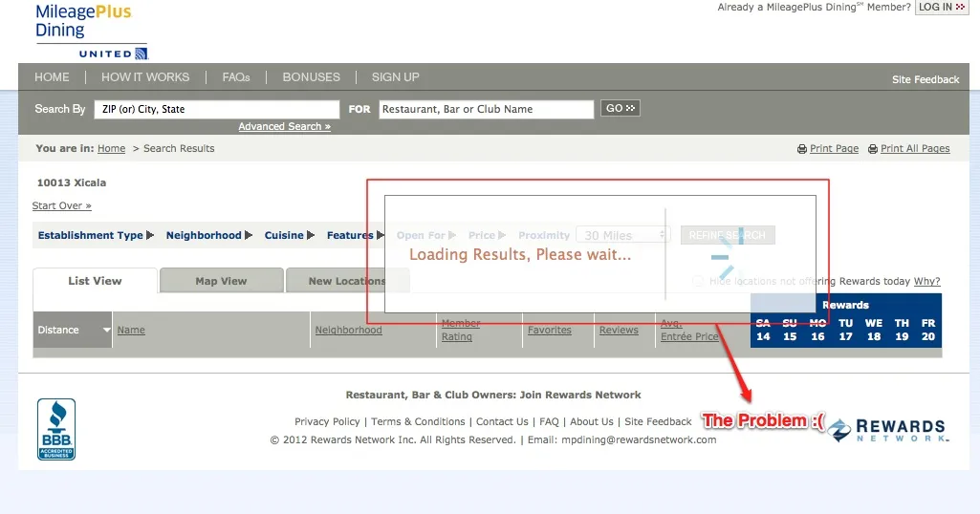Viewport: 980px width, 514px height.
Task: Open the Proximity 30 Miles dropdown
Action: click(622, 235)
